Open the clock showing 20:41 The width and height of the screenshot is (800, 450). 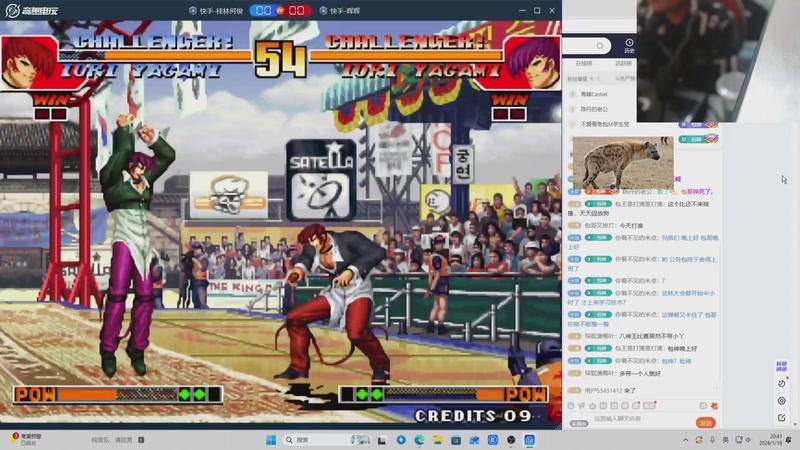pos(772,439)
